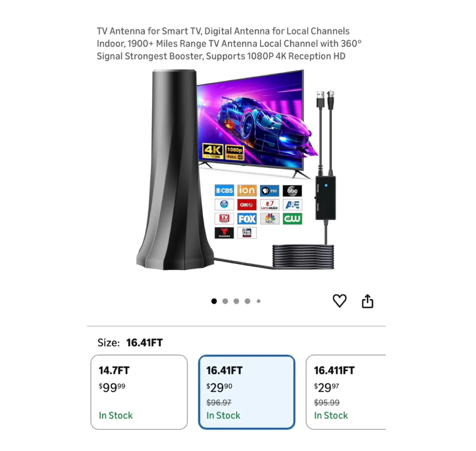Click the CBS channel logo in image

point(224,190)
